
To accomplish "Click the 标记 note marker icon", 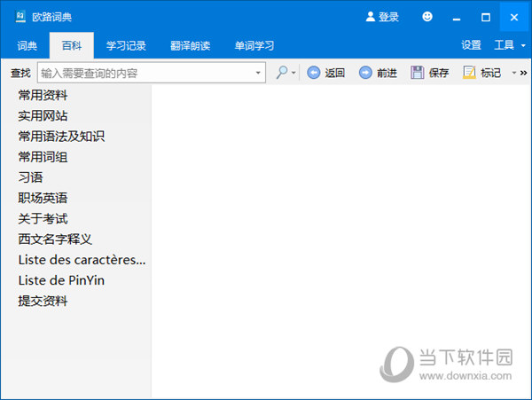I will (470, 73).
